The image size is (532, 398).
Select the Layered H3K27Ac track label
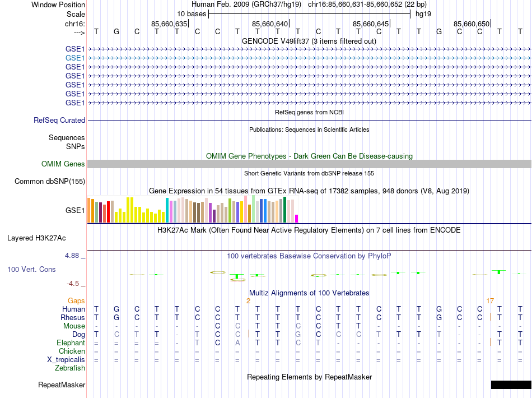point(36,238)
